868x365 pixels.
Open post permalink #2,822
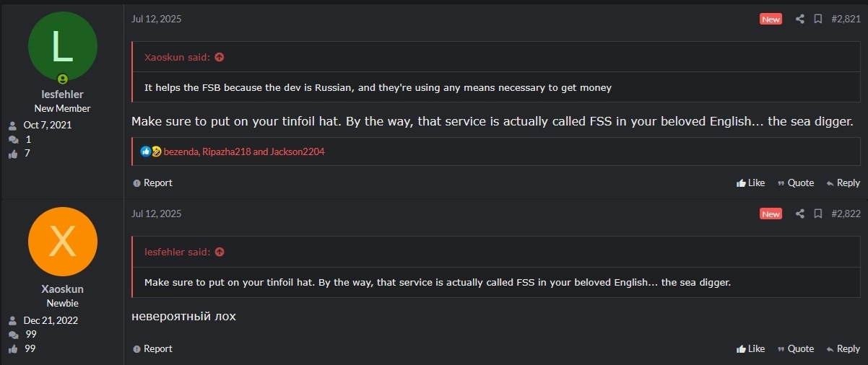point(846,214)
